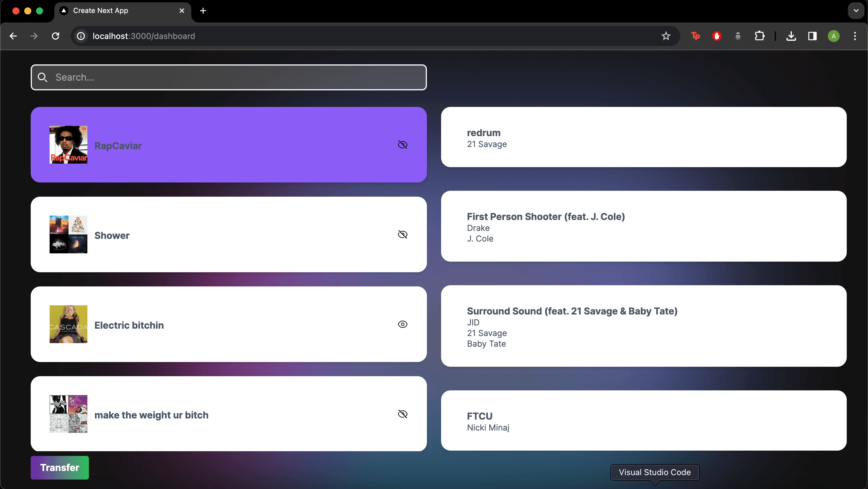The height and width of the screenshot is (489, 868).
Task: Hide the Electric bitchin playlist via eye icon
Action: 403,324
